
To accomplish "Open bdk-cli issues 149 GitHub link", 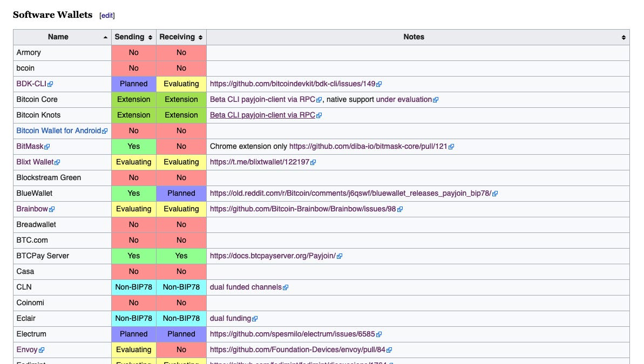I will 293,84.
